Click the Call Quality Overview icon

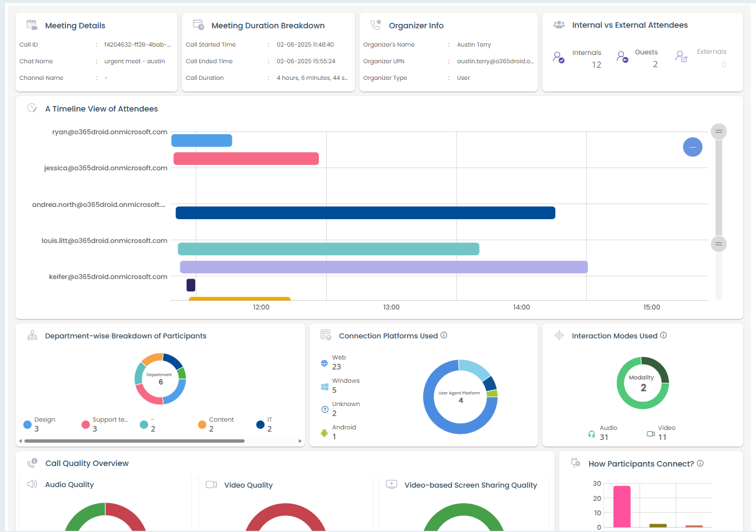(x=32, y=463)
